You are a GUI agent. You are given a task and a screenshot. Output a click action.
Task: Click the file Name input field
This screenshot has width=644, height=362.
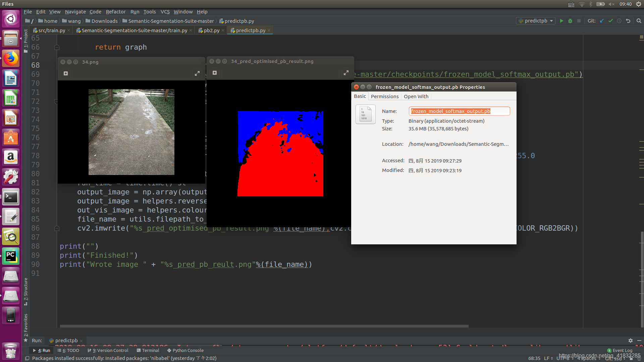(459, 111)
